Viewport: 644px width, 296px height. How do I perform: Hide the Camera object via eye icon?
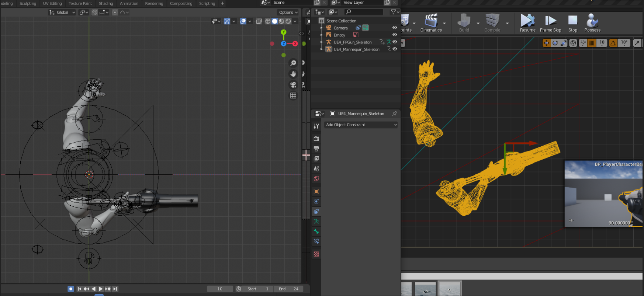(x=395, y=28)
